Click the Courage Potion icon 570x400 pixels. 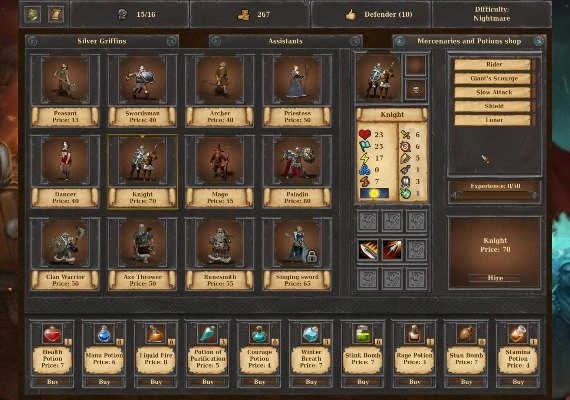pyautogui.click(x=259, y=334)
